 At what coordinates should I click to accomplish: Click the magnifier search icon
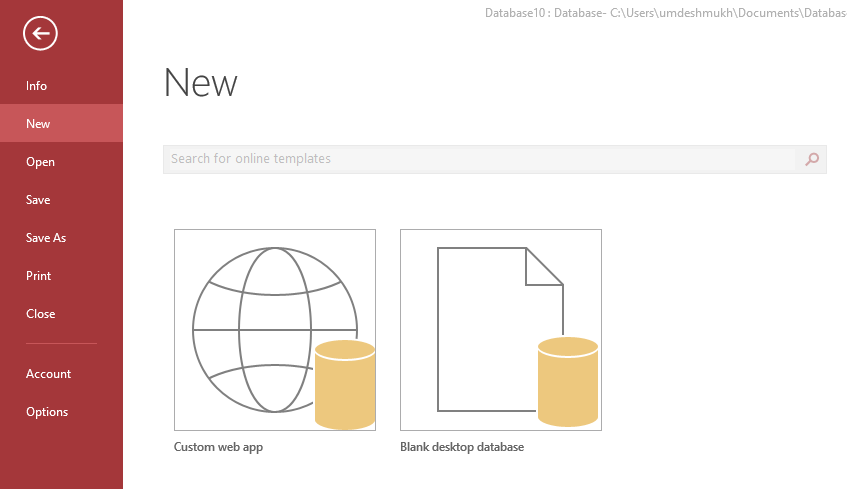[812, 159]
